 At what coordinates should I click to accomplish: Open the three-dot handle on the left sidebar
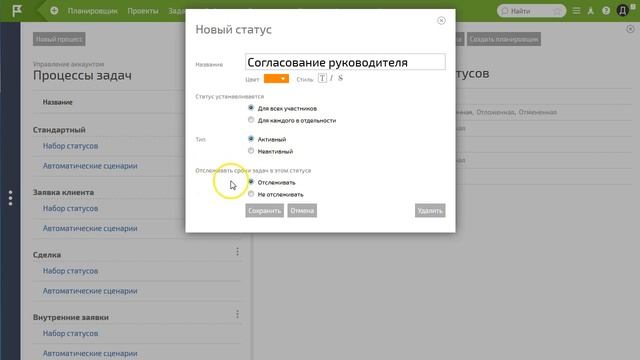10,198
